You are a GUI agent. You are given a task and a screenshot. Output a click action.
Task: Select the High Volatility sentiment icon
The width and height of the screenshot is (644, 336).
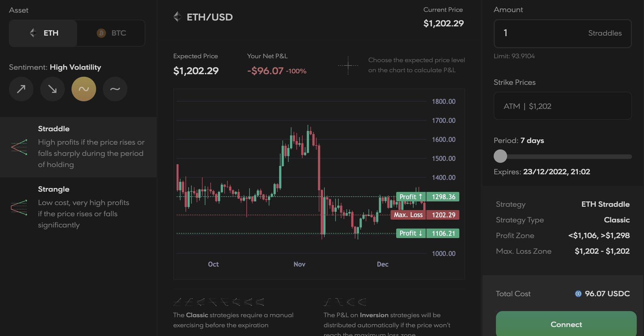tap(84, 89)
